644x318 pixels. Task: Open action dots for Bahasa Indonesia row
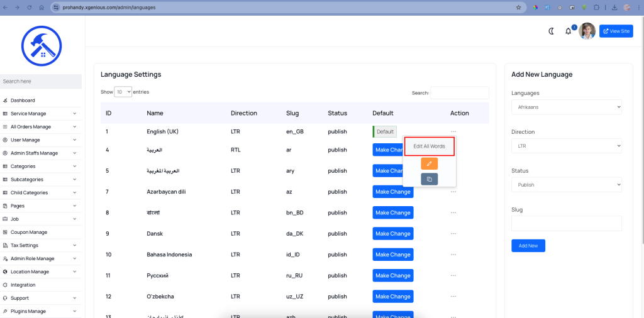(453, 255)
